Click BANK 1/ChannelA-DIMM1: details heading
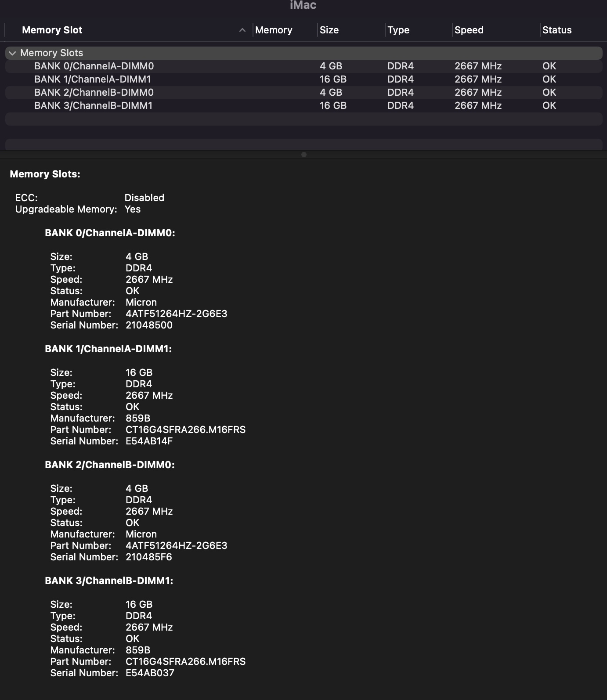The image size is (607, 700). point(108,349)
